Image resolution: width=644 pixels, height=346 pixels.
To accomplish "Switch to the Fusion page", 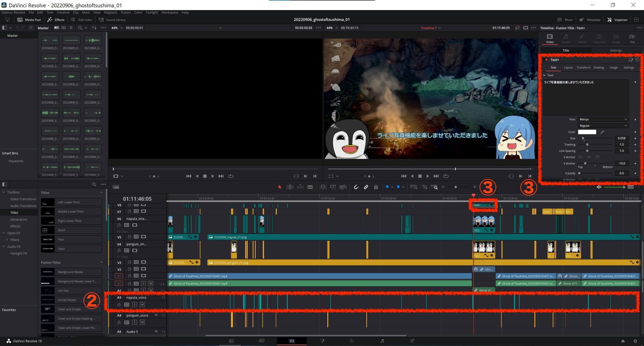I will 322,341.
